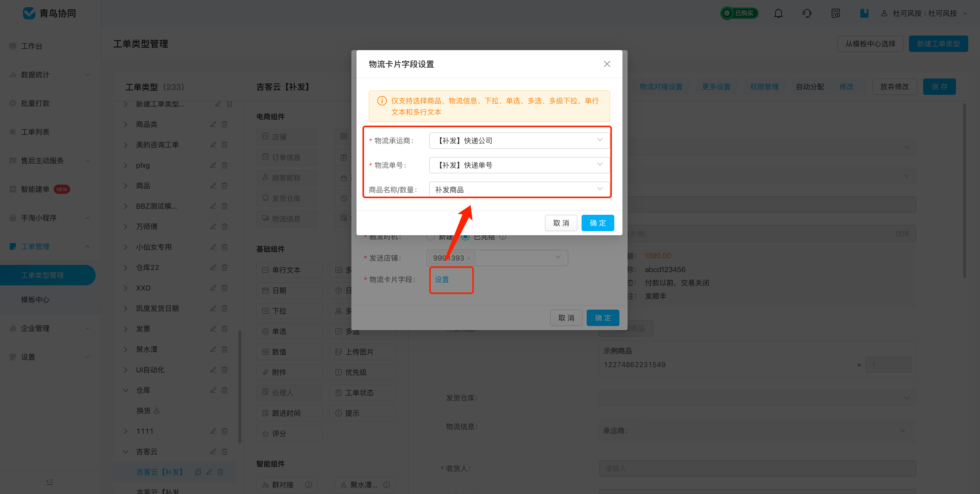This screenshot has height=494, width=980.
Task: Copy the 吉客云【补发】 ticket type
Action: point(198,472)
